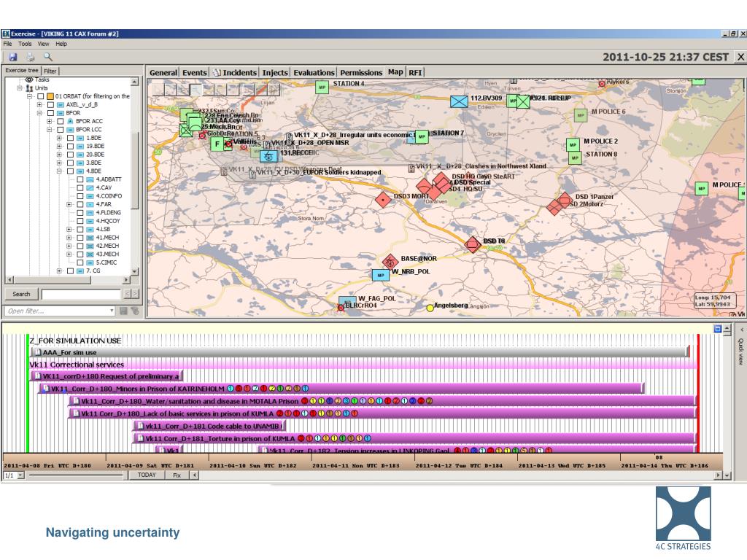747x560 pixels.
Task: Collapse the 4.BDE node
Action: [x=60, y=171]
